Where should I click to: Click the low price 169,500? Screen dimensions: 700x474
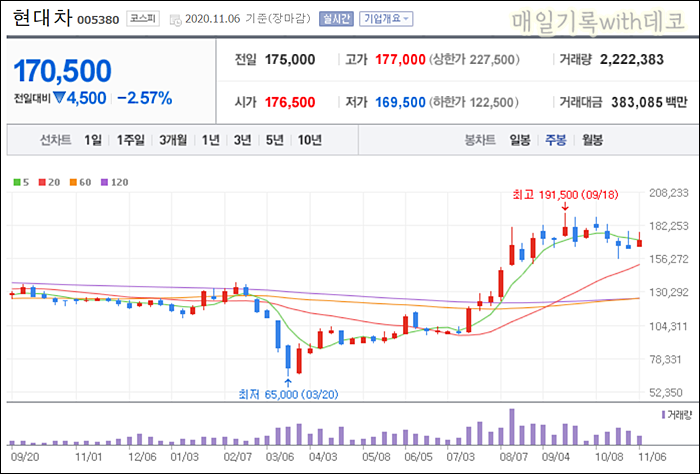click(400, 102)
